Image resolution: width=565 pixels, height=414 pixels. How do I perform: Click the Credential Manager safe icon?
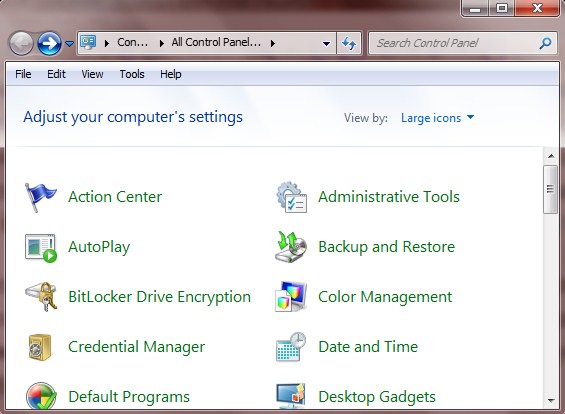[x=40, y=347]
